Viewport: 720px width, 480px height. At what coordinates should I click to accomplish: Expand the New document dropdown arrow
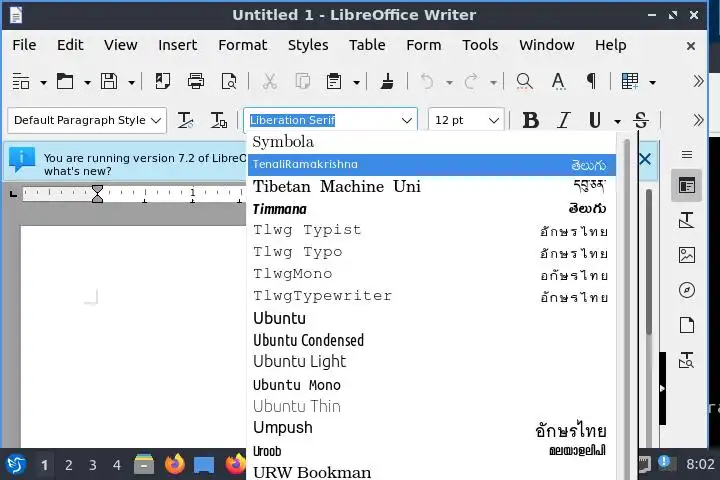click(43, 83)
